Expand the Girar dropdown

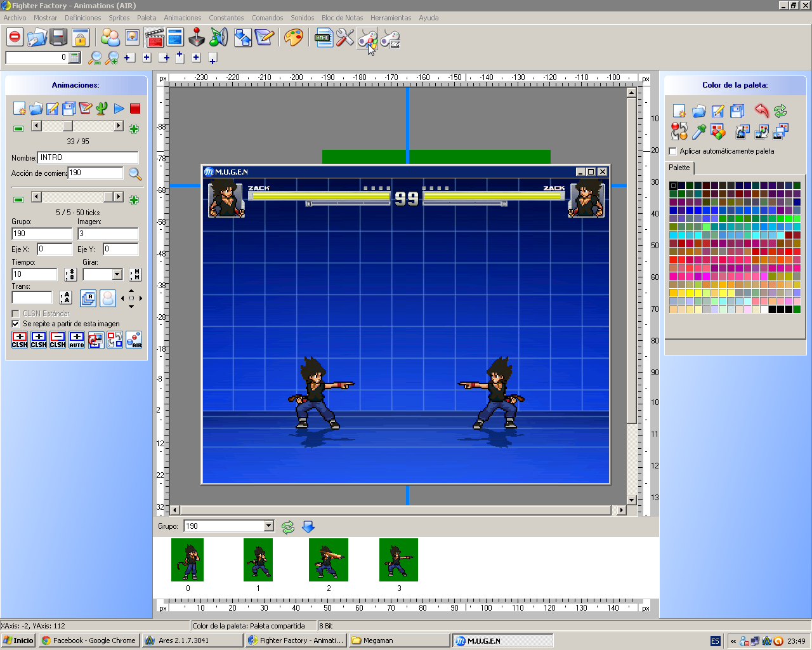tap(117, 275)
